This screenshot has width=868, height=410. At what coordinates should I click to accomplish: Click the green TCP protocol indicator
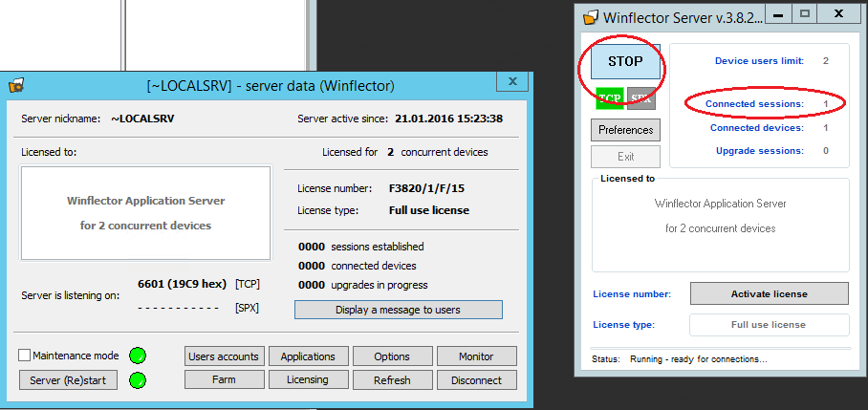pyautogui.click(x=610, y=97)
